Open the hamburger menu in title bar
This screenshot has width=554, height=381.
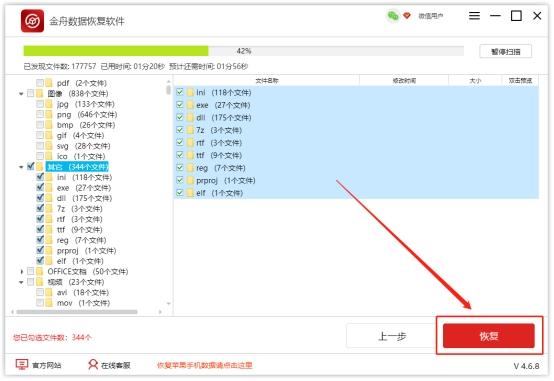tap(474, 16)
